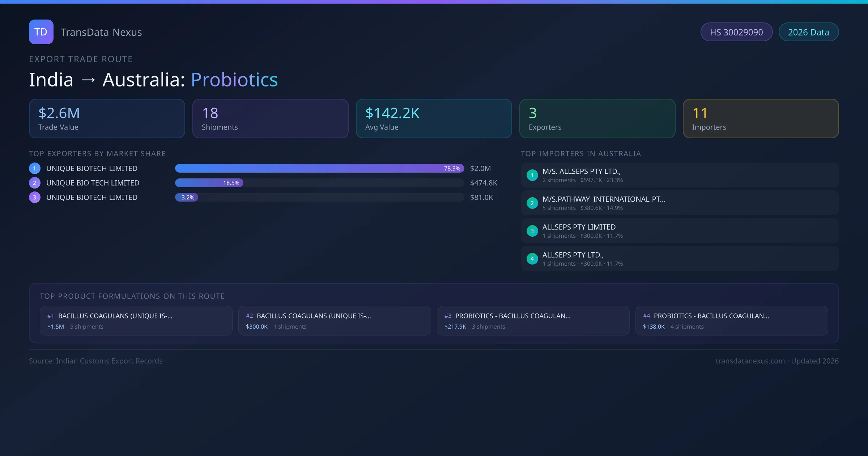Image resolution: width=868 pixels, height=456 pixels.
Task: Click the 2026 Data pill
Action: (808, 32)
